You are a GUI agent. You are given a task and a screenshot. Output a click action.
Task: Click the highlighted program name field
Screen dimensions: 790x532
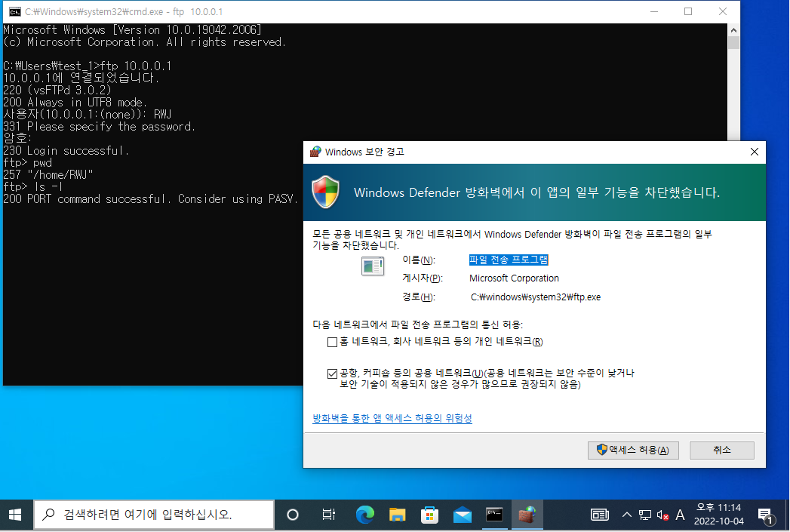pos(509,260)
